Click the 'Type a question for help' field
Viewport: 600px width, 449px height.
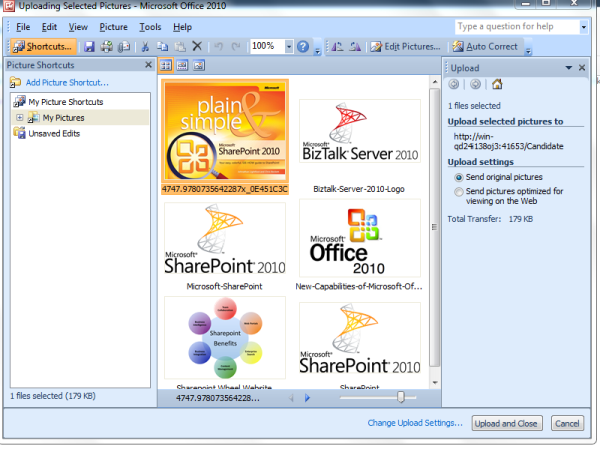pos(517,27)
